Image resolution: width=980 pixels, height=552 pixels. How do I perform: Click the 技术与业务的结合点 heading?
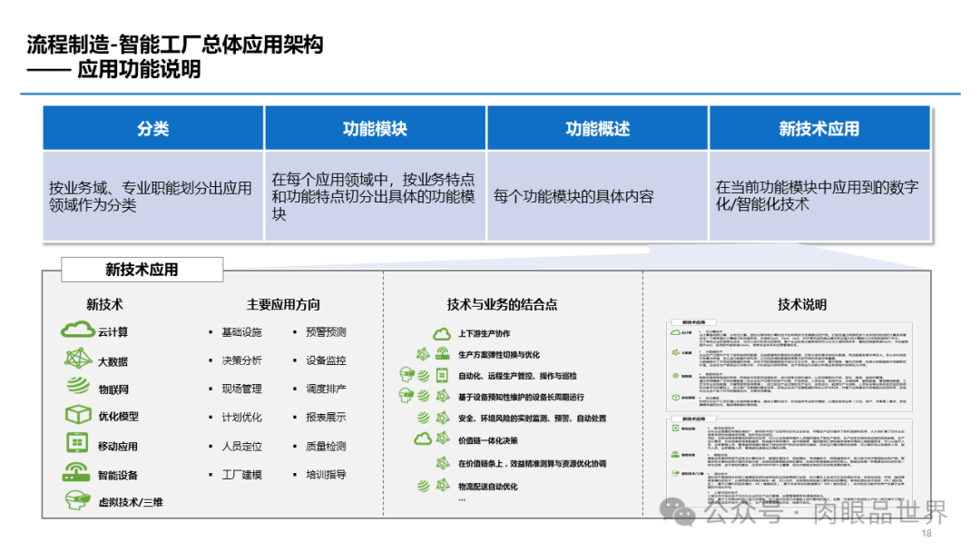coord(502,304)
